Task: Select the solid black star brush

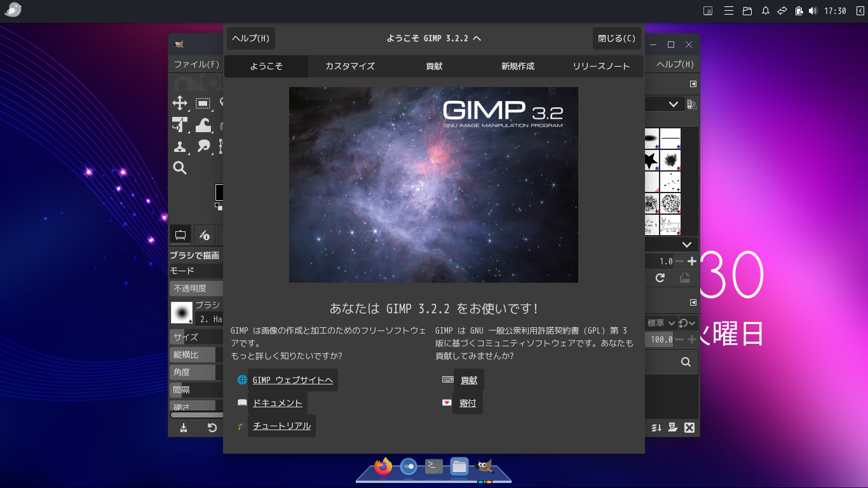Action: click(x=651, y=159)
